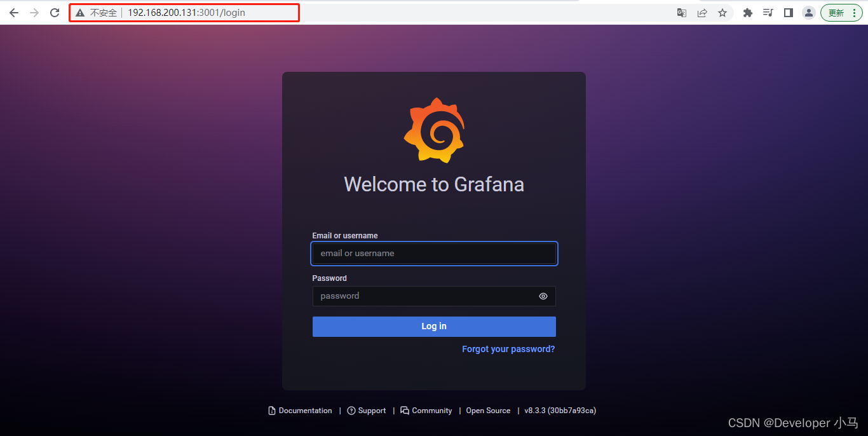Click the share page icon
This screenshot has height=436, width=868.
pos(702,13)
